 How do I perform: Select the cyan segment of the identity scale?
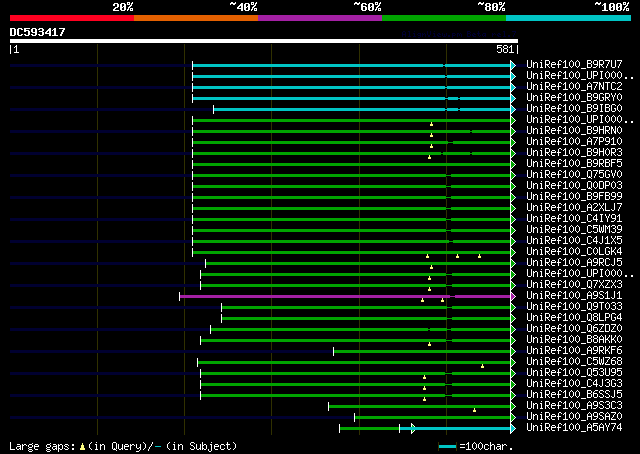(x=569, y=18)
